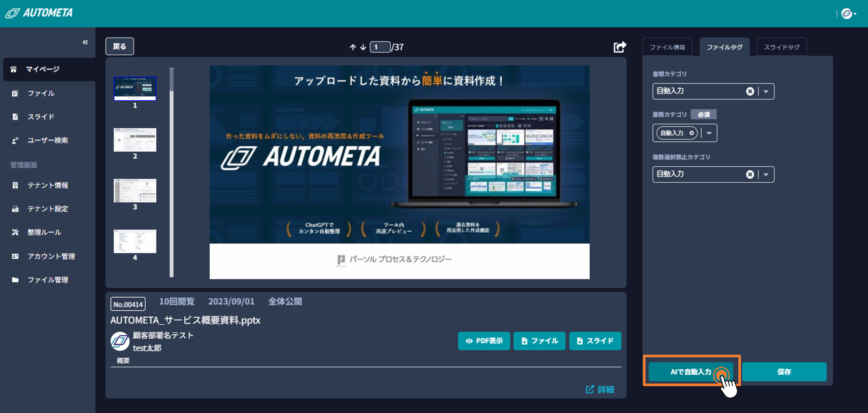Click the 10回閲覧 view count

(176, 302)
